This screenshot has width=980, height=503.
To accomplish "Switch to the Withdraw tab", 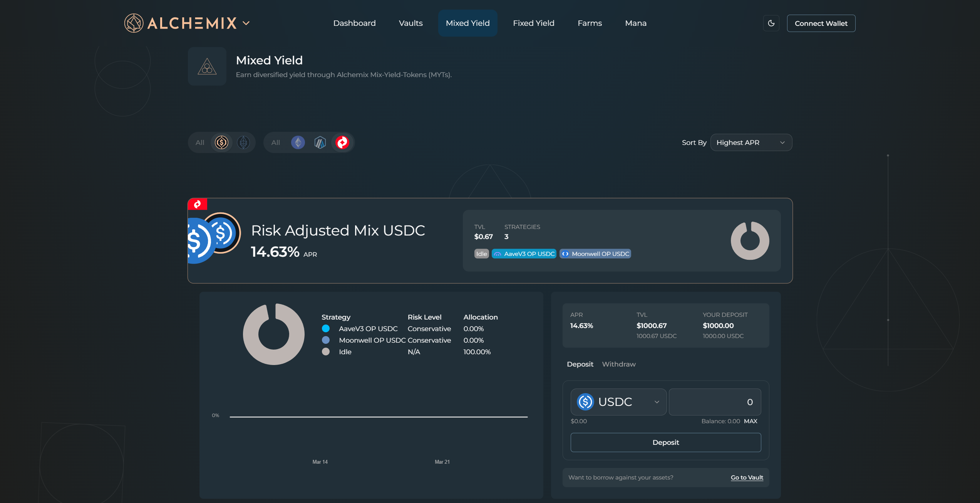I will pyautogui.click(x=618, y=364).
